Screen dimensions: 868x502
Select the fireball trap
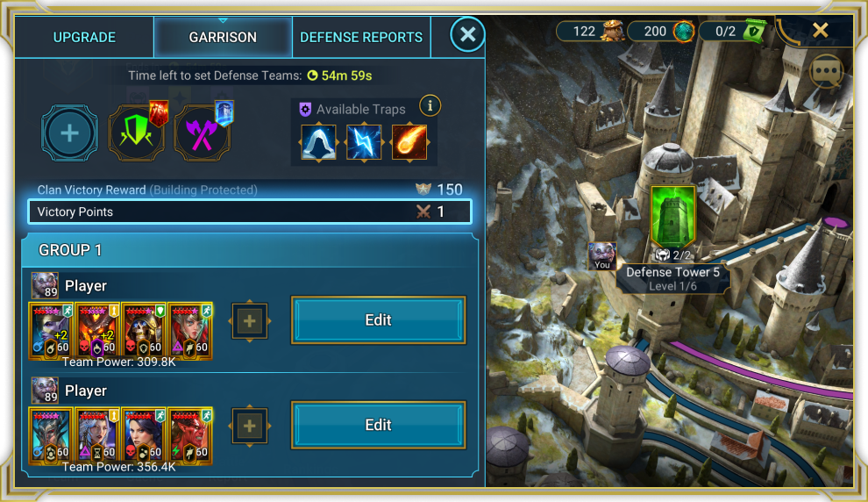(409, 142)
